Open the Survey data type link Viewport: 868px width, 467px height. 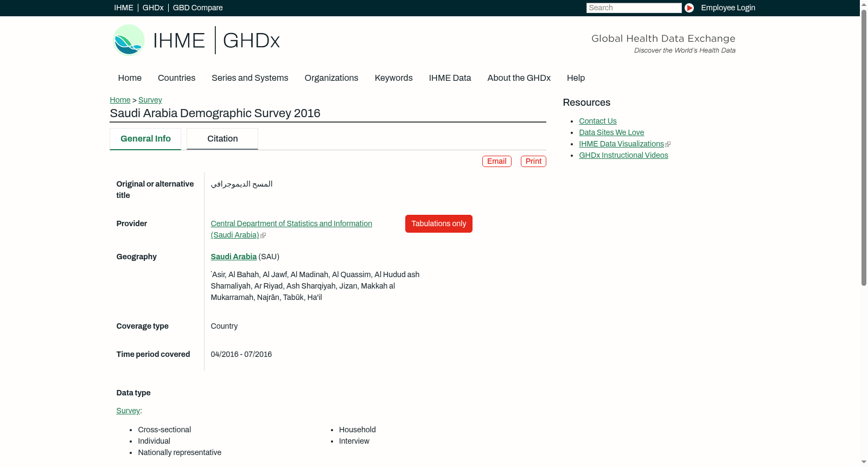click(x=128, y=411)
